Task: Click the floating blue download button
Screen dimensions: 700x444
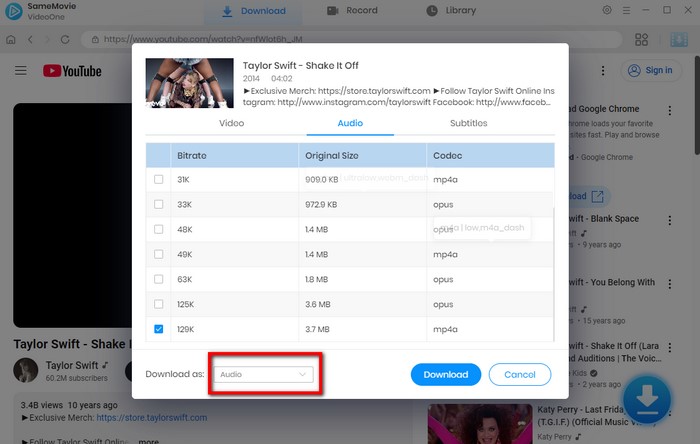Action: coord(647,399)
